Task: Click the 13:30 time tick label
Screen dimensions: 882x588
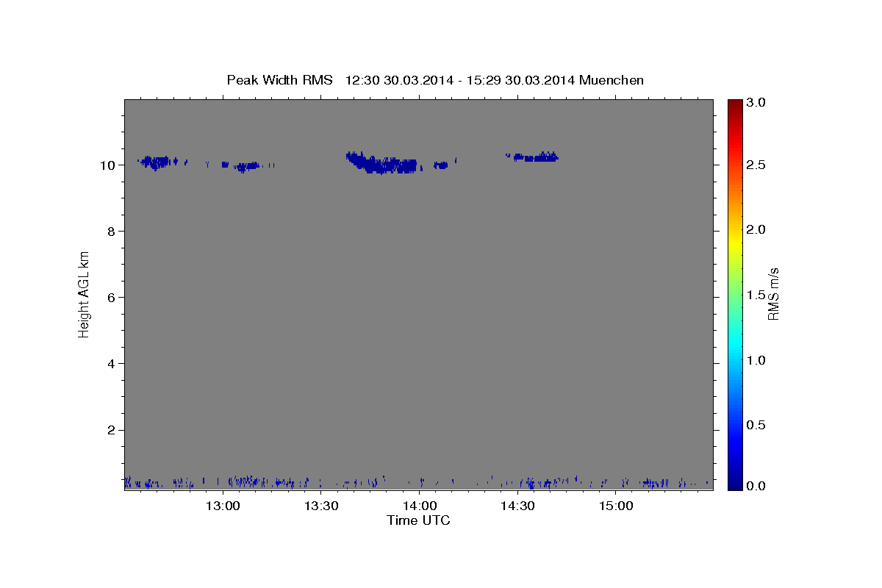Action: 321,506
